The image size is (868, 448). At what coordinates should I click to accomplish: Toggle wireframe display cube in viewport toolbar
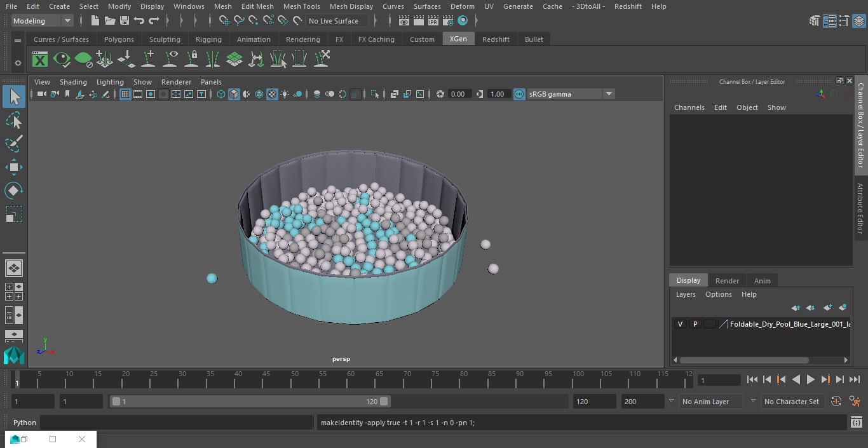coord(221,94)
